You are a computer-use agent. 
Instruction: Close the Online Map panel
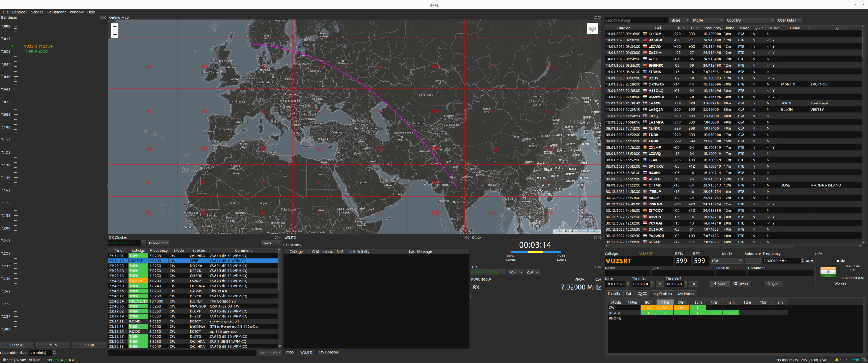point(599,18)
